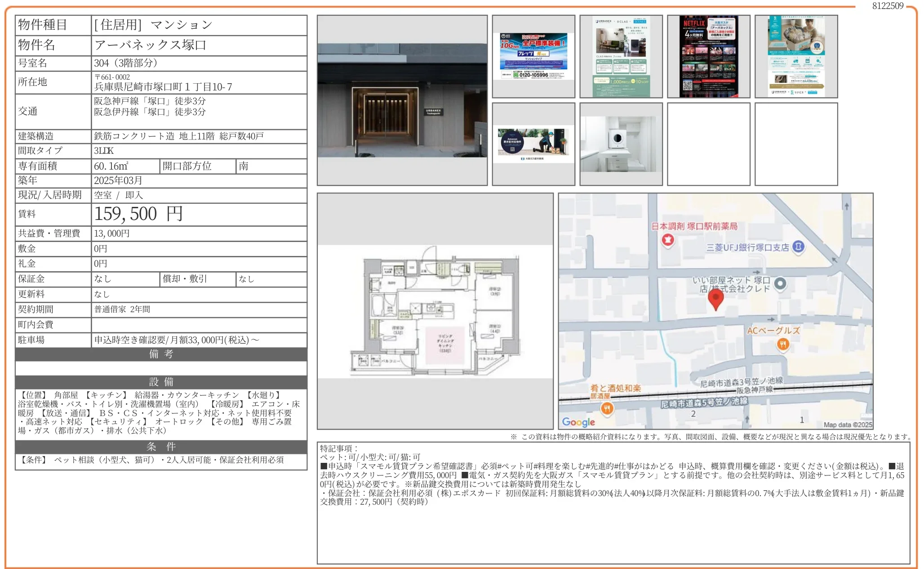This screenshot has height=569, width=924.
Task: Select the red property location pin on the map
Action: pyautogui.click(x=716, y=297)
